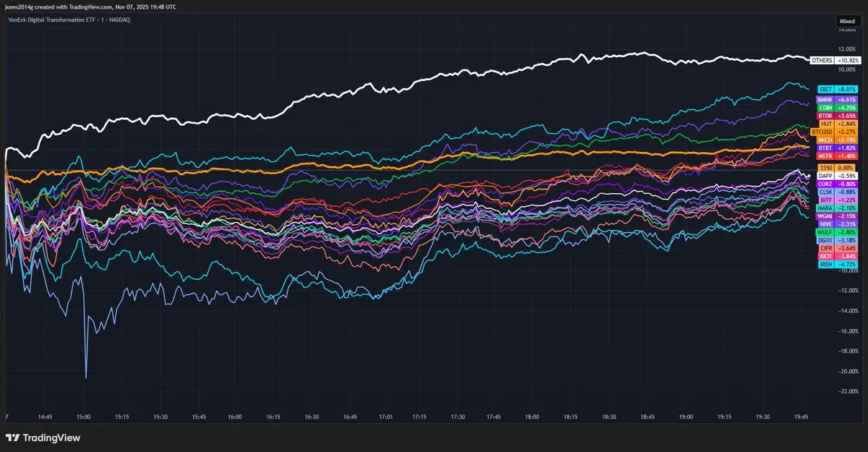Select the WULF series label
The image size is (868, 452).
tap(825, 231)
